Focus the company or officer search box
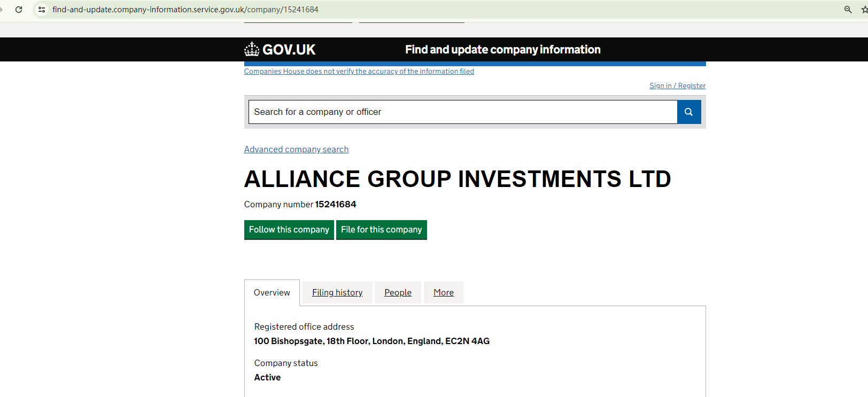 point(462,112)
